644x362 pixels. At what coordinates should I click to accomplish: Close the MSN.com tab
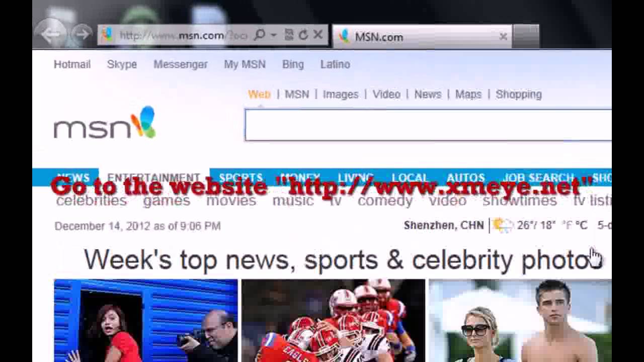503,37
